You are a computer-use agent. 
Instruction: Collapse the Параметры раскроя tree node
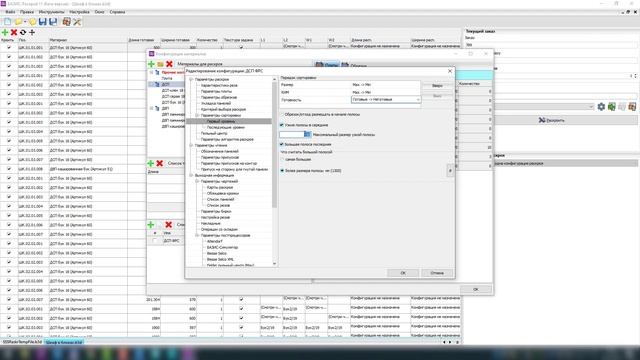191,80
